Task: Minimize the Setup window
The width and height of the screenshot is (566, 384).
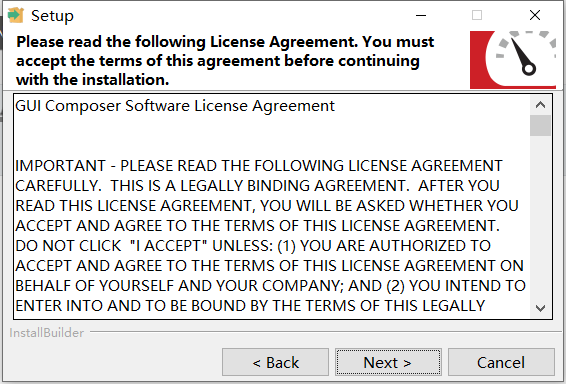Action: (421, 15)
